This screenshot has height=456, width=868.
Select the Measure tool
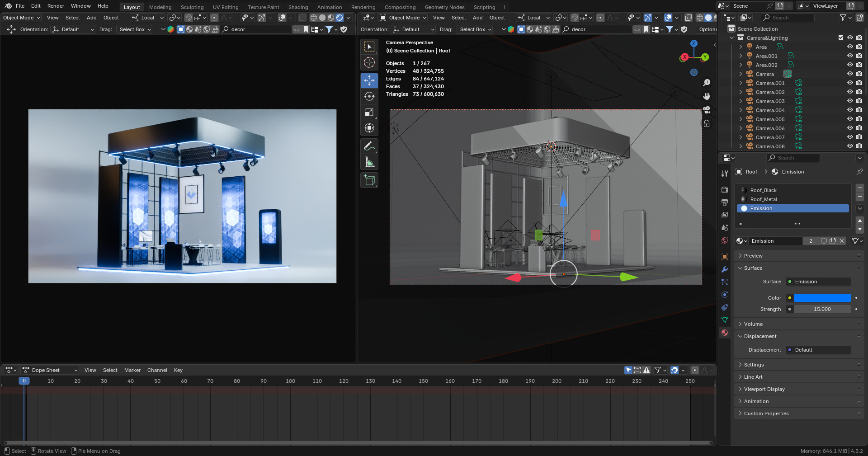[x=369, y=162]
